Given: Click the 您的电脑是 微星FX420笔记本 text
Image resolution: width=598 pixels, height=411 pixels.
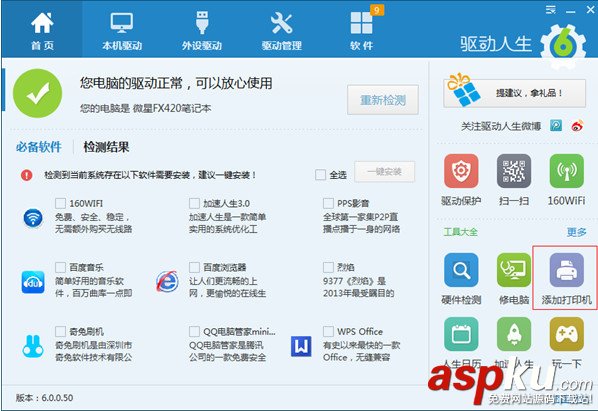Looking at the screenshot, I should [x=145, y=108].
